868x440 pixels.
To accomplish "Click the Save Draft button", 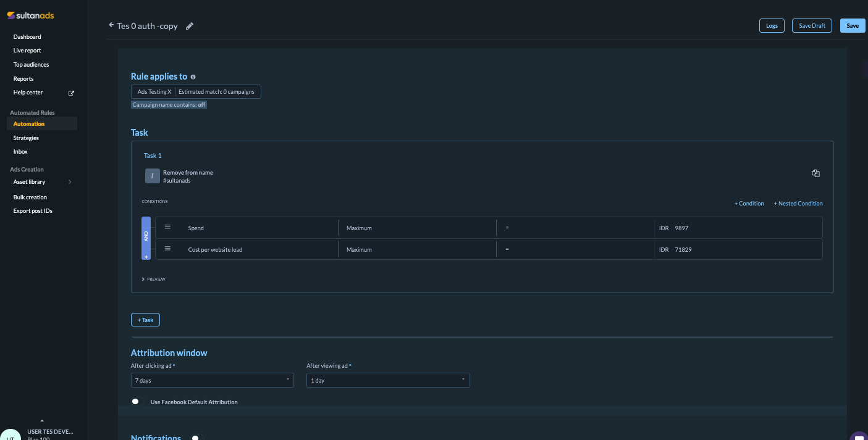I will tap(812, 26).
